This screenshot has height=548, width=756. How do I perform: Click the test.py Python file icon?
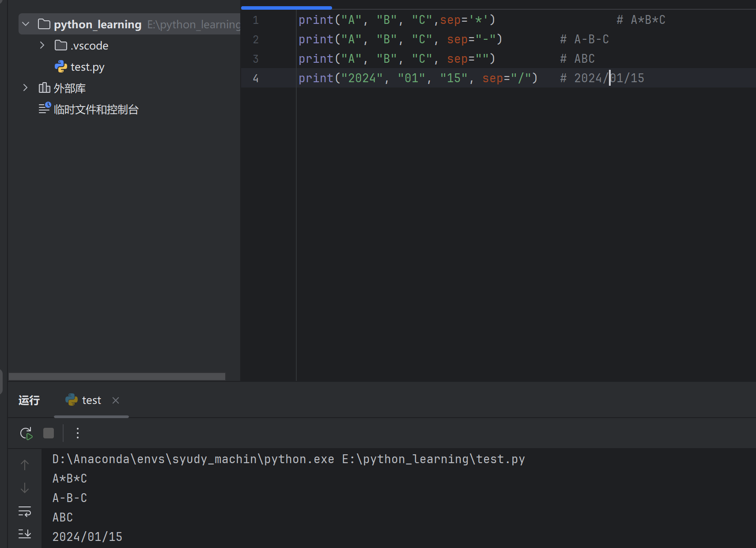pos(61,67)
